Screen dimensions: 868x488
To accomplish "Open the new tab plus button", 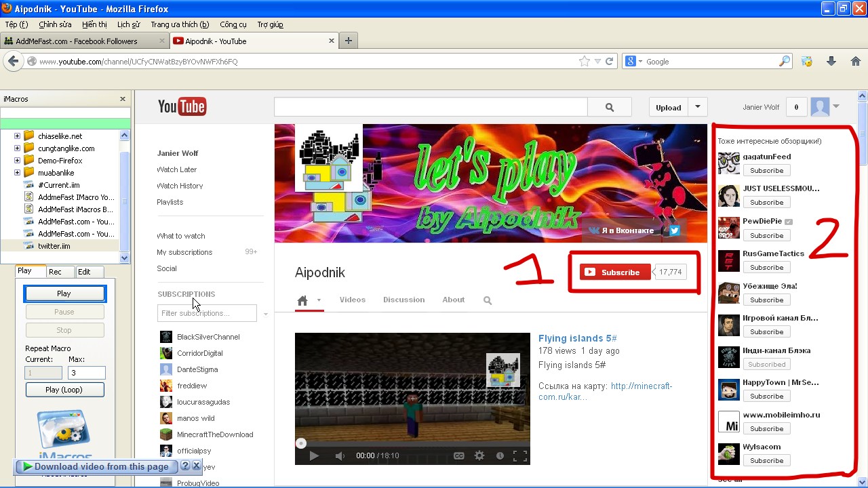I will tap(349, 41).
